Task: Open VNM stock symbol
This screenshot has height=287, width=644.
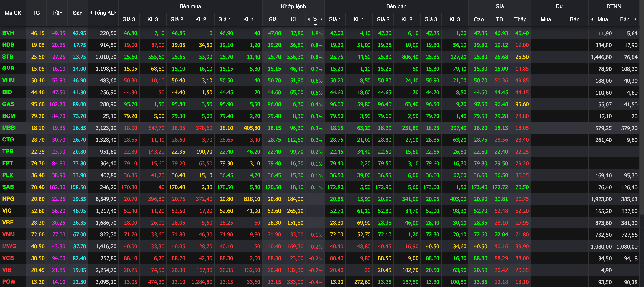Action: coord(9,234)
